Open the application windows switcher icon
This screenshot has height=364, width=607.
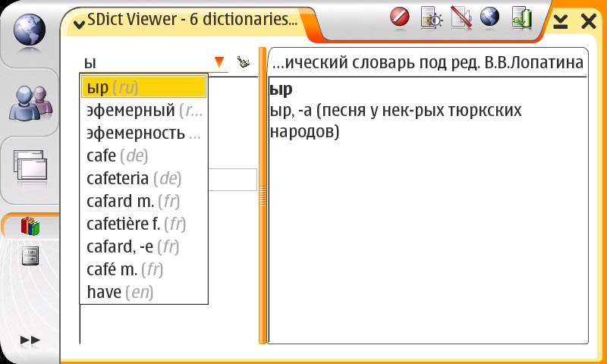coord(29,165)
